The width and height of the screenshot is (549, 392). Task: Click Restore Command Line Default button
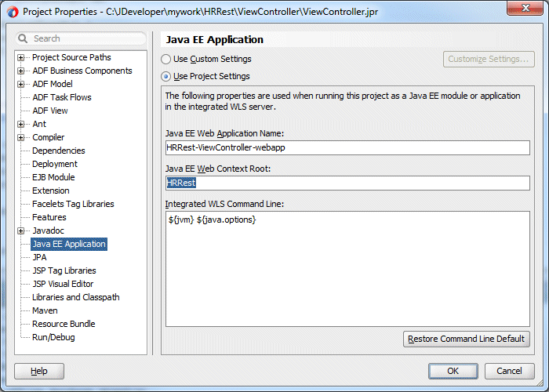click(467, 339)
